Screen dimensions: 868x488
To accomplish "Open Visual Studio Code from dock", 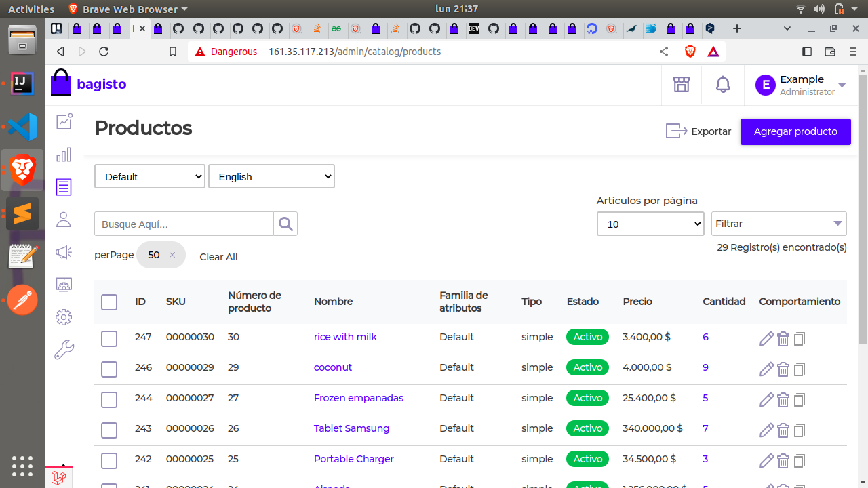I will point(22,127).
